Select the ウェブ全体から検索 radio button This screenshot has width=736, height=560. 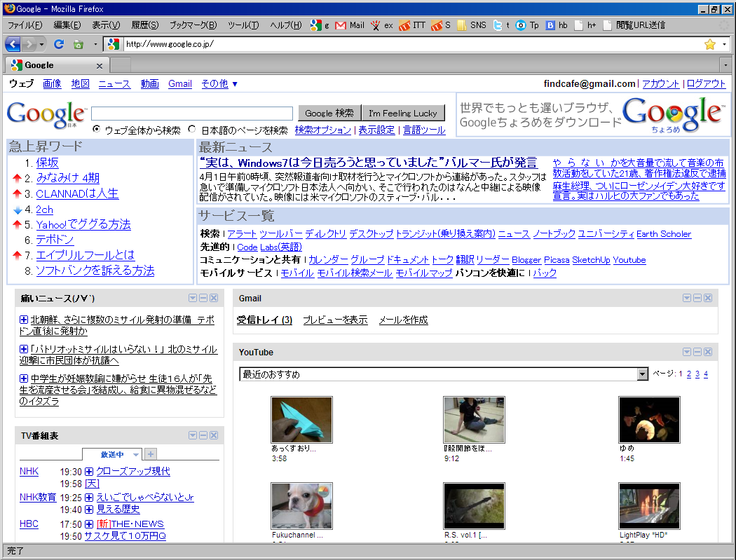pyautogui.click(x=97, y=129)
